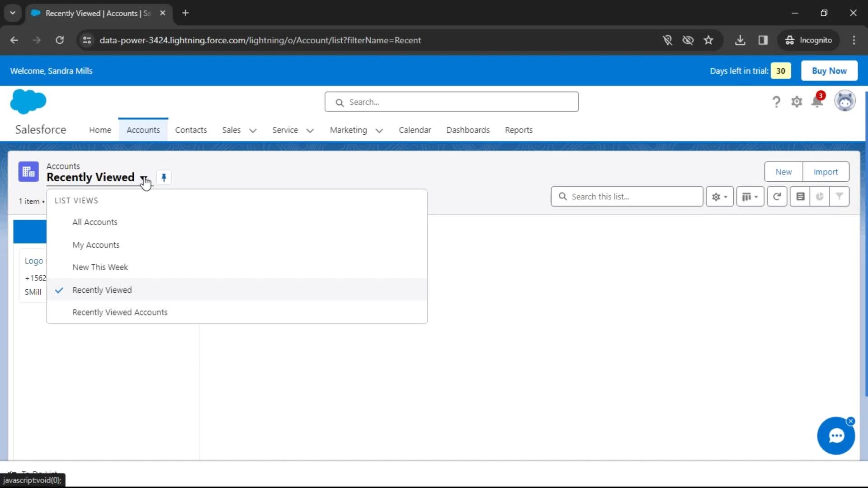
Task: Click the inline edit list icon
Action: click(x=800, y=197)
